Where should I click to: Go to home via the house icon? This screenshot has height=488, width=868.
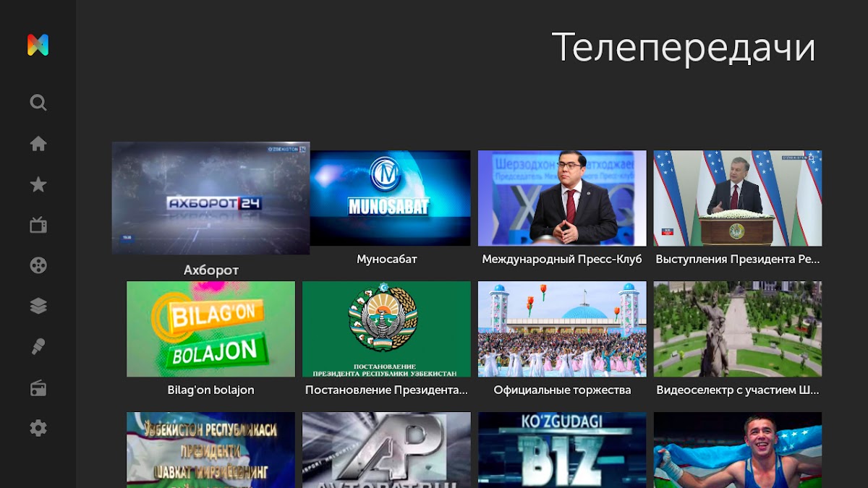tap(38, 144)
